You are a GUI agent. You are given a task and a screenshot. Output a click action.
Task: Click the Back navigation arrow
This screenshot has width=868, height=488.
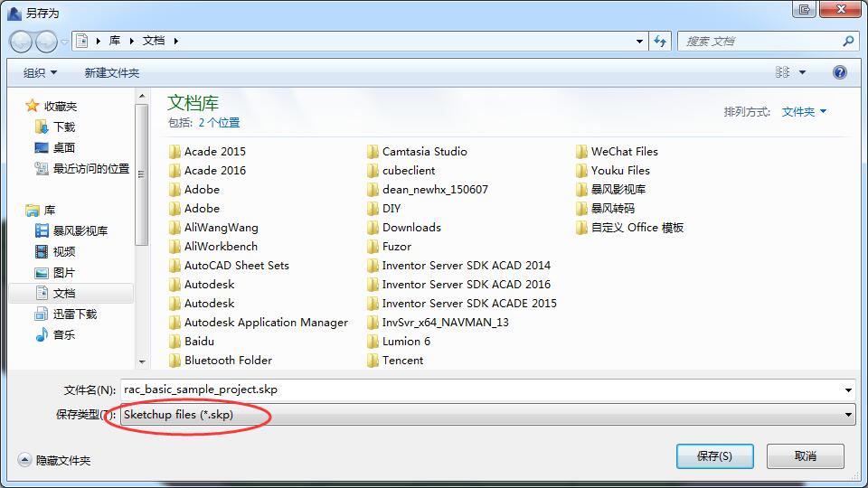click(21, 42)
